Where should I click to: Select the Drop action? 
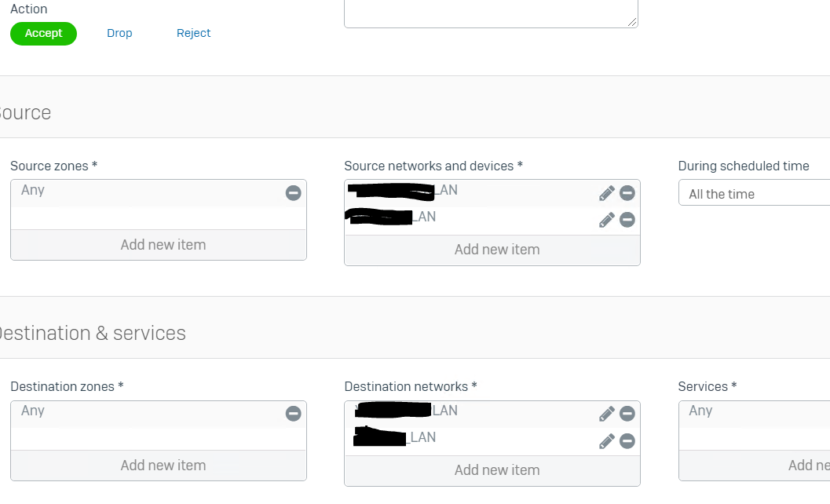(119, 33)
